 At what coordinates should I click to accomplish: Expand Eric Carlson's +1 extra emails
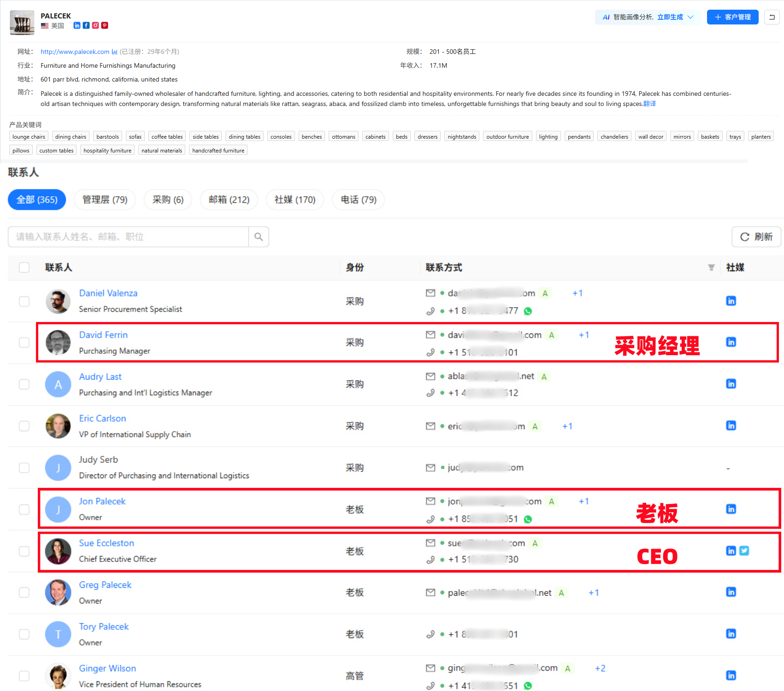[x=567, y=427]
